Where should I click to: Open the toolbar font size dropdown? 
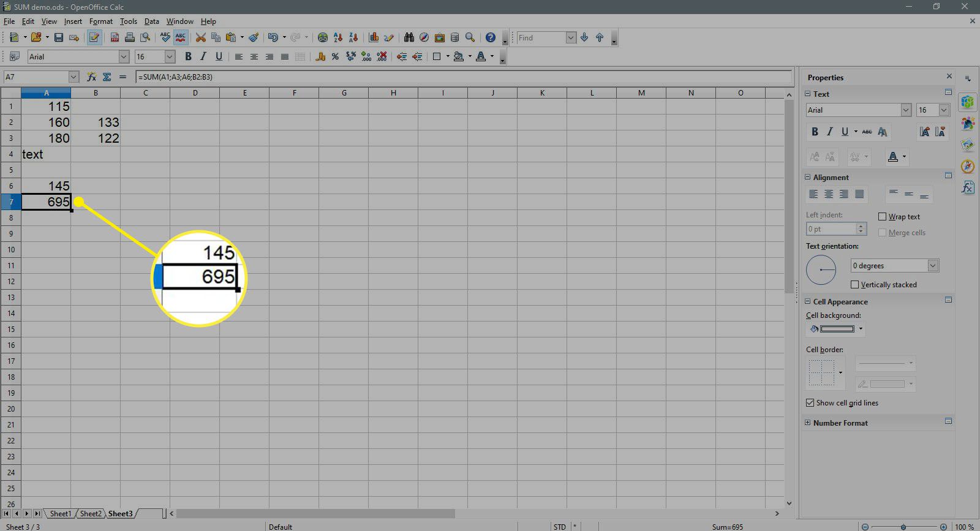(170, 56)
